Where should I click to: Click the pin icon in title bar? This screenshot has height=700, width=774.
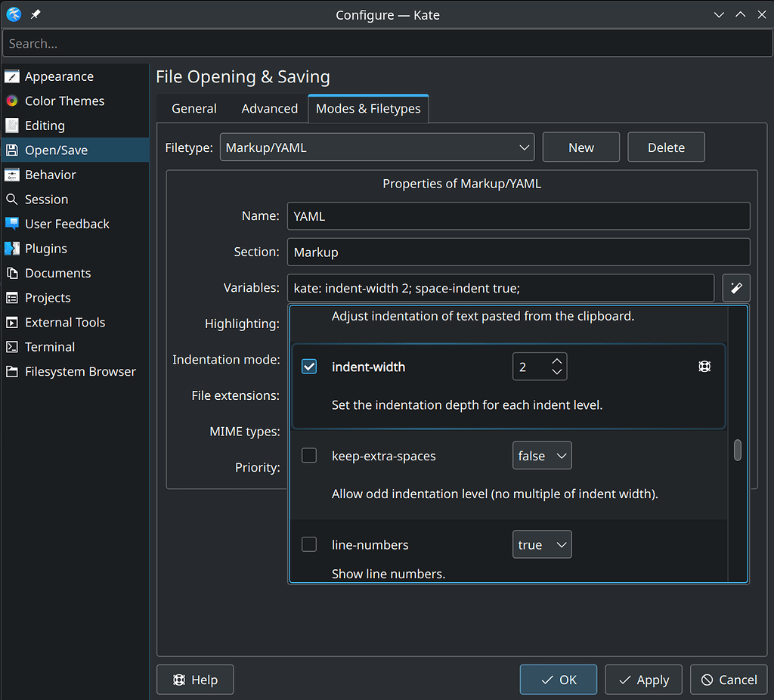point(36,15)
